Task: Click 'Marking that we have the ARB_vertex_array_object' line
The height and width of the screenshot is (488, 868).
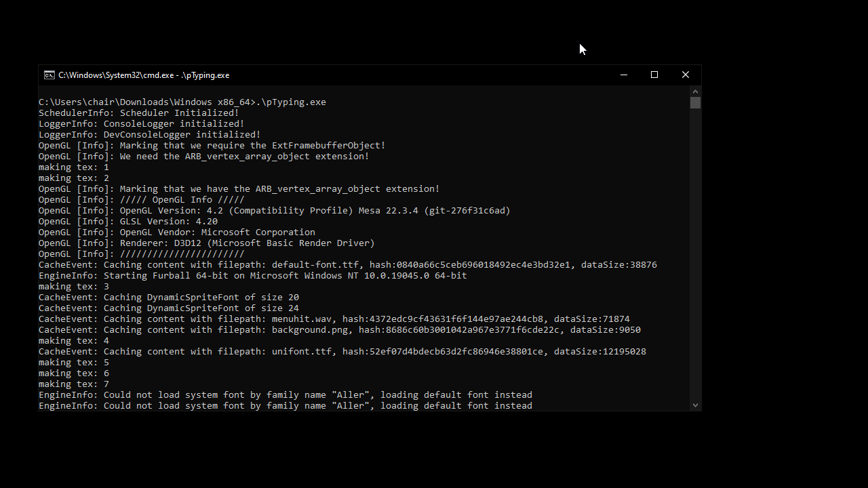Action: pyautogui.click(x=239, y=189)
